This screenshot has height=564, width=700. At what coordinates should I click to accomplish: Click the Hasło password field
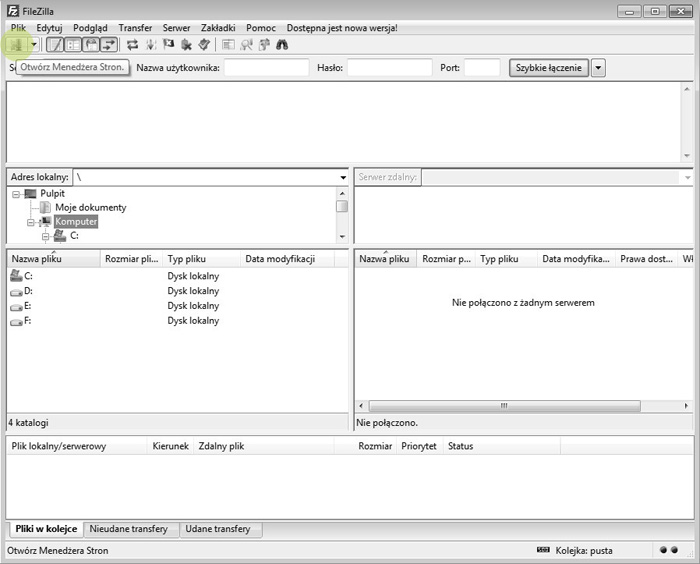tap(390, 68)
